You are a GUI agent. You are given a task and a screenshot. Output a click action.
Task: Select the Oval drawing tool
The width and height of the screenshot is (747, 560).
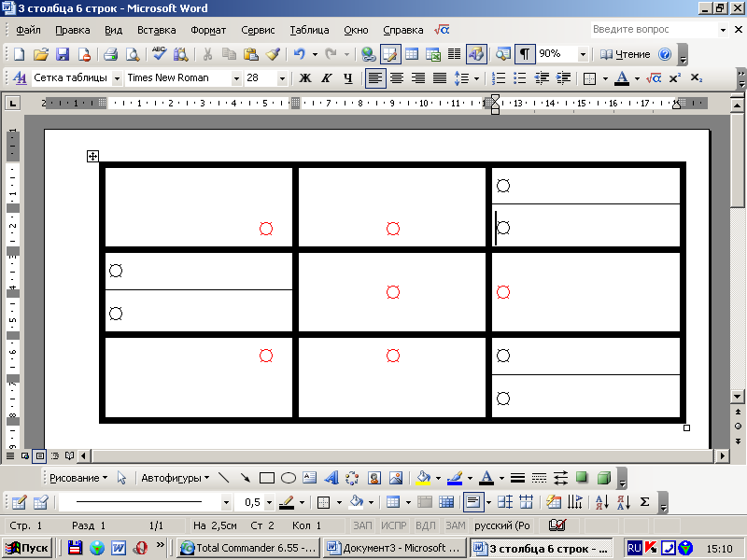point(289,478)
